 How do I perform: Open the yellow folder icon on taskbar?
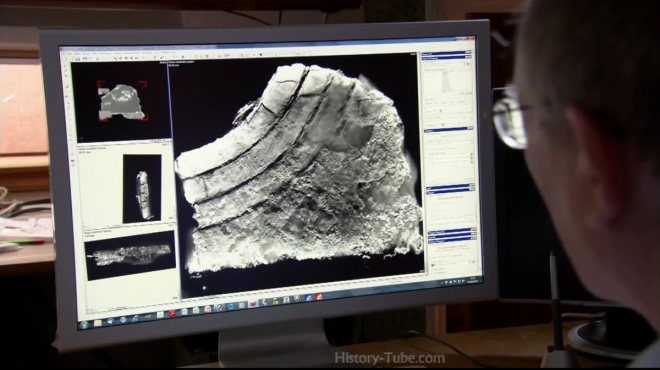pos(98,323)
